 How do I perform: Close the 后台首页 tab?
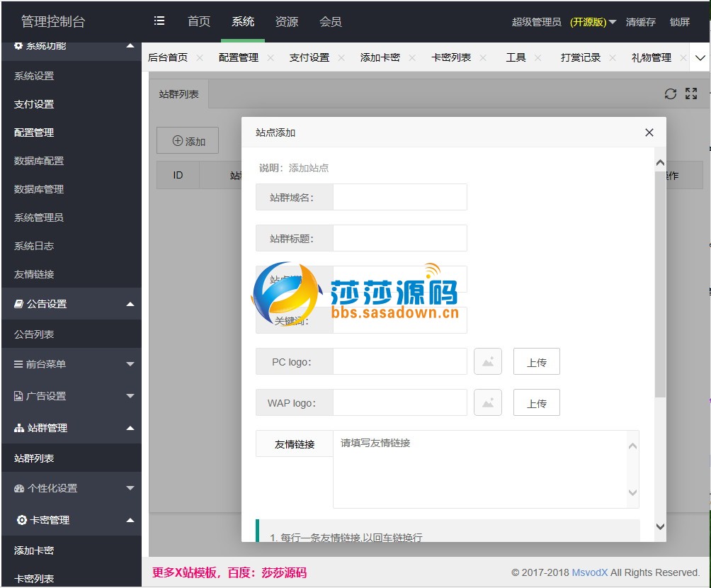(x=200, y=57)
